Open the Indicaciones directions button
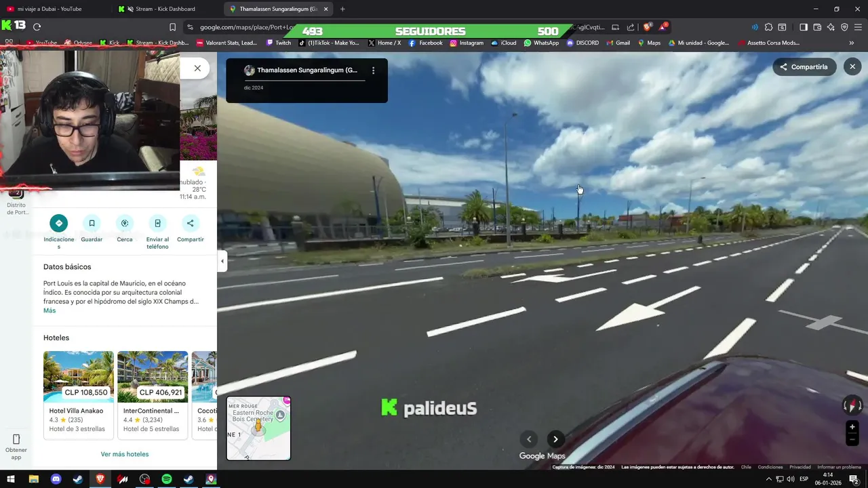 pos(58,223)
